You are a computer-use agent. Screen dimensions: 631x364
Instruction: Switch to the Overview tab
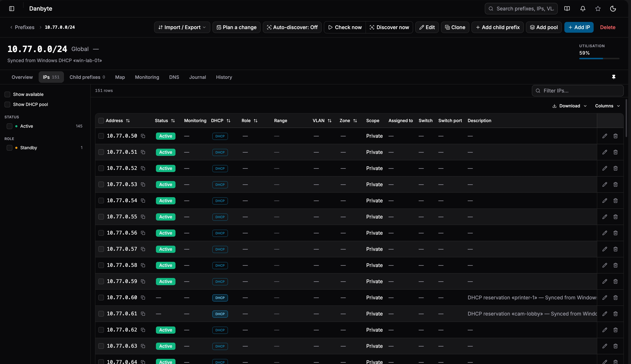pos(22,77)
